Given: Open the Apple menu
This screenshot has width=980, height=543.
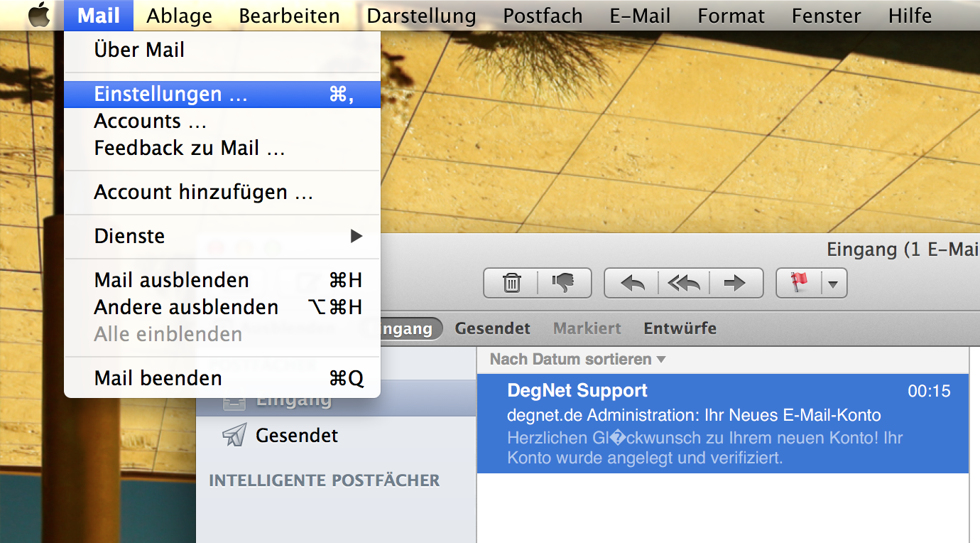Looking at the screenshot, I should pos(39,15).
